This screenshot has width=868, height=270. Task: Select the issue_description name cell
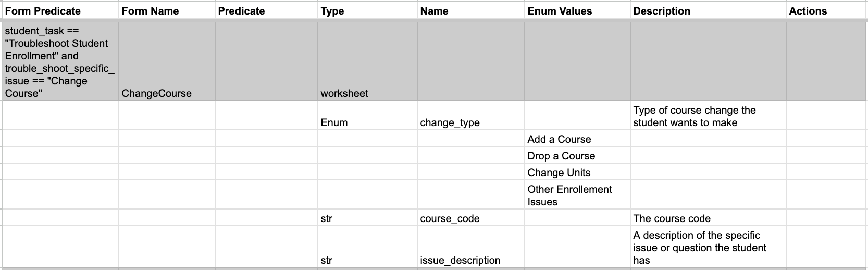coord(460,260)
